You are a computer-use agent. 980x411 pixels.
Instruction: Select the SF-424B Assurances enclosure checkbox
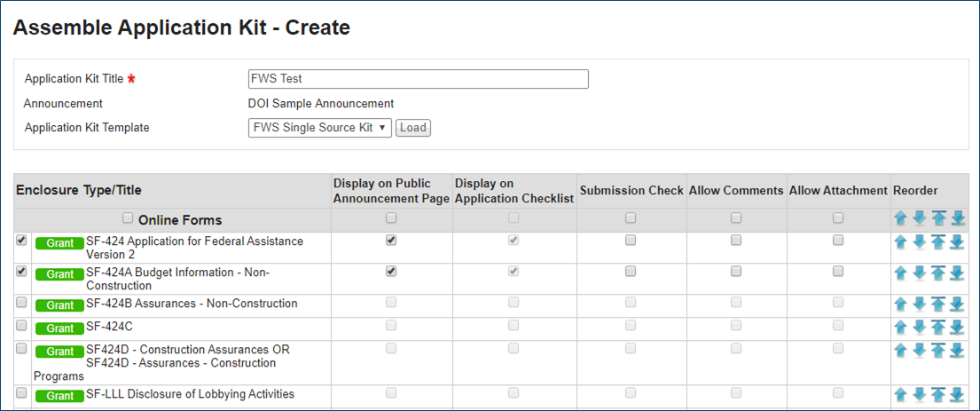click(x=21, y=302)
